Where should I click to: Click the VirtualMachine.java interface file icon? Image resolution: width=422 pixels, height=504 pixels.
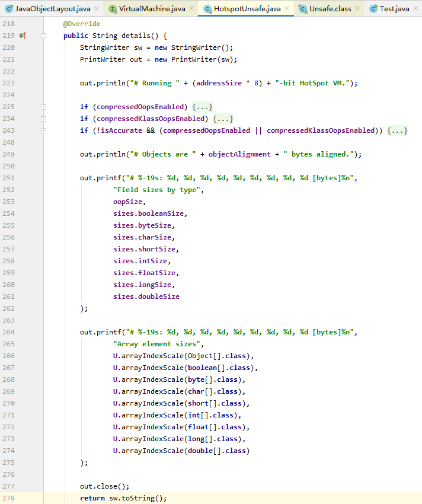point(113,9)
